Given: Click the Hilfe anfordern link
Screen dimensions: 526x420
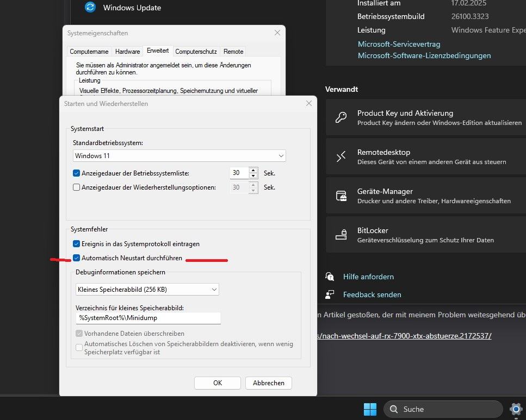Looking at the screenshot, I should (368, 277).
